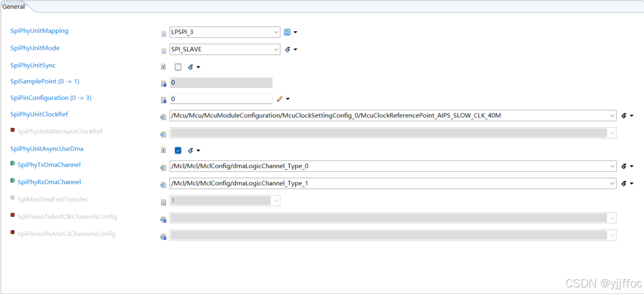Click the pencil icon beside SpiPinConfiguration

tap(280, 99)
